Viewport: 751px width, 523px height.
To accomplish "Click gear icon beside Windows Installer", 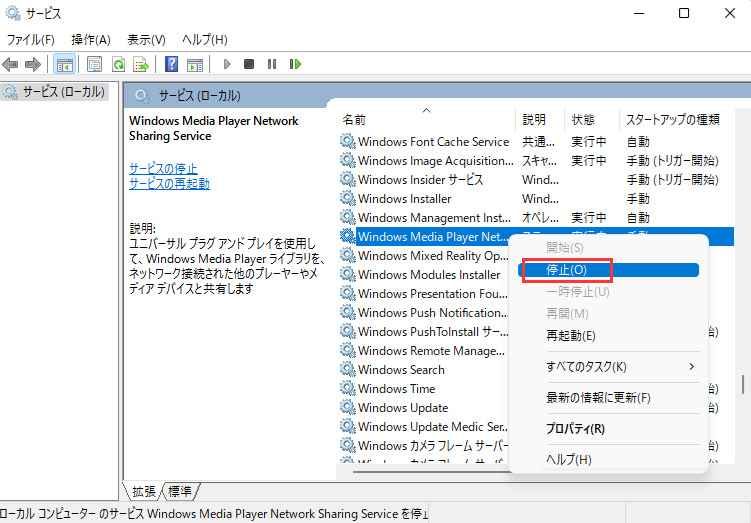I will point(348,198).
